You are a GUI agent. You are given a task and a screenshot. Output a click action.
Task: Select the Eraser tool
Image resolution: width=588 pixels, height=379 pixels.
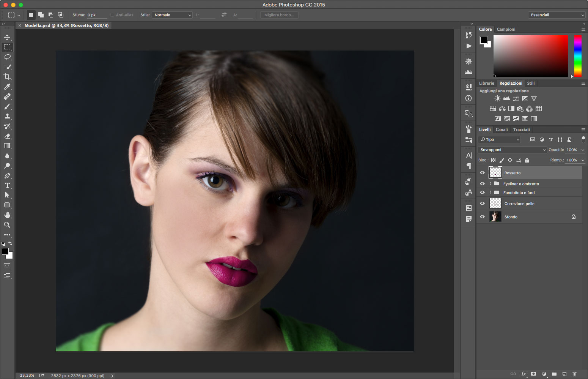(7, 136)
